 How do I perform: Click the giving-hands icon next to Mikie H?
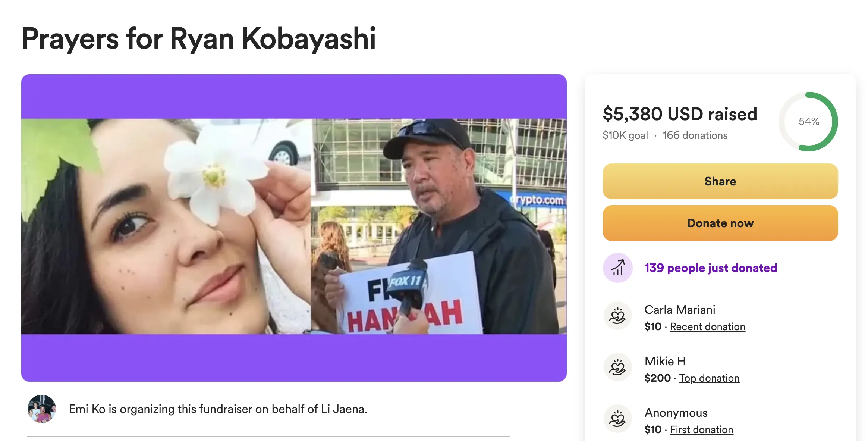pos(617,367)
